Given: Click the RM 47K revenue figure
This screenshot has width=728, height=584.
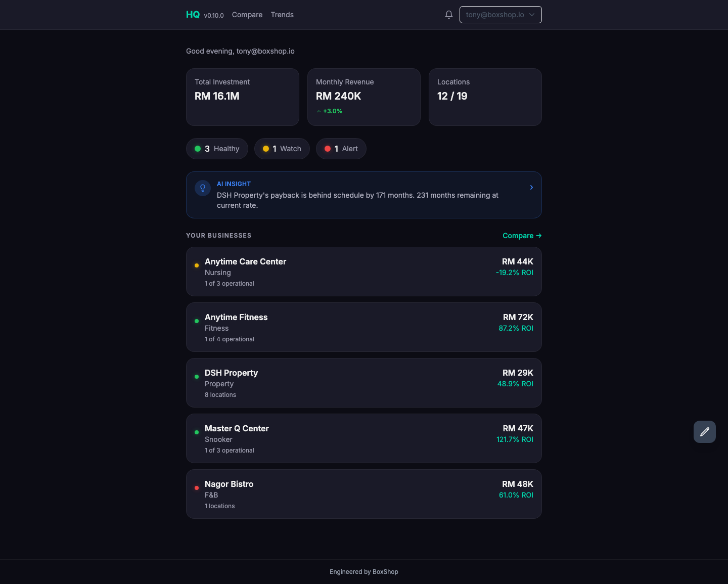Looking at the screenshot, I should (x=518, y=428).
